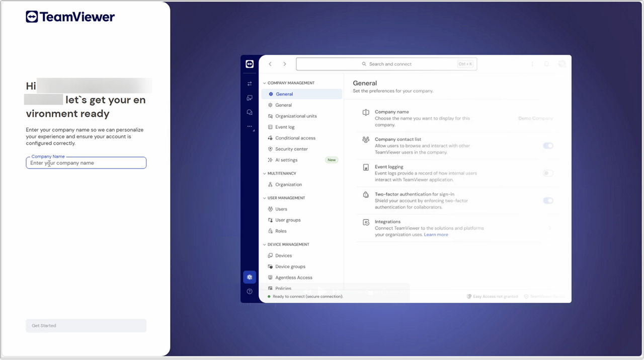This screenshot has height=360, width=644.
Task: Open Security center in the sidebar
Action: [291, 149]
